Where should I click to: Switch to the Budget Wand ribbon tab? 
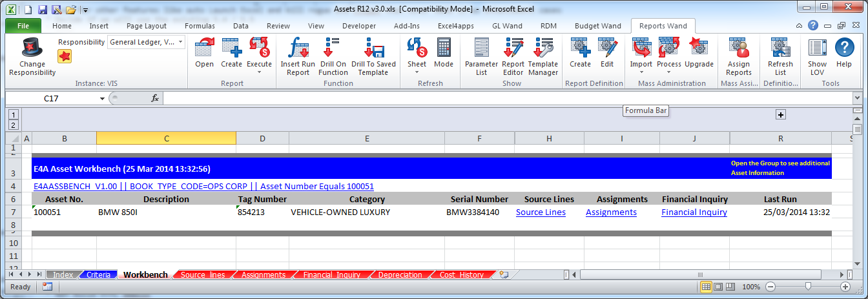point(597,26)
